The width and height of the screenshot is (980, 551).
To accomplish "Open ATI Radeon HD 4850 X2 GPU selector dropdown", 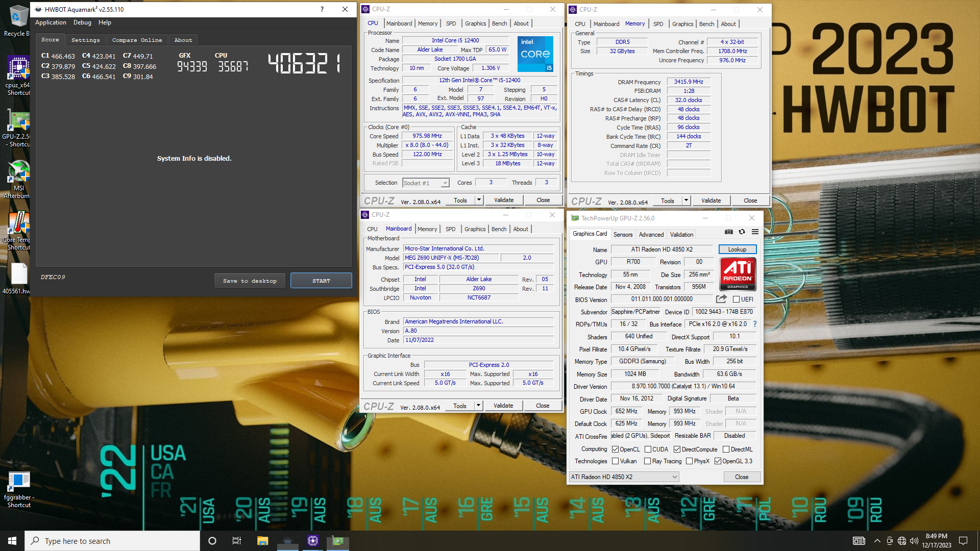I will pyautogui.click(x=624, y=477).
